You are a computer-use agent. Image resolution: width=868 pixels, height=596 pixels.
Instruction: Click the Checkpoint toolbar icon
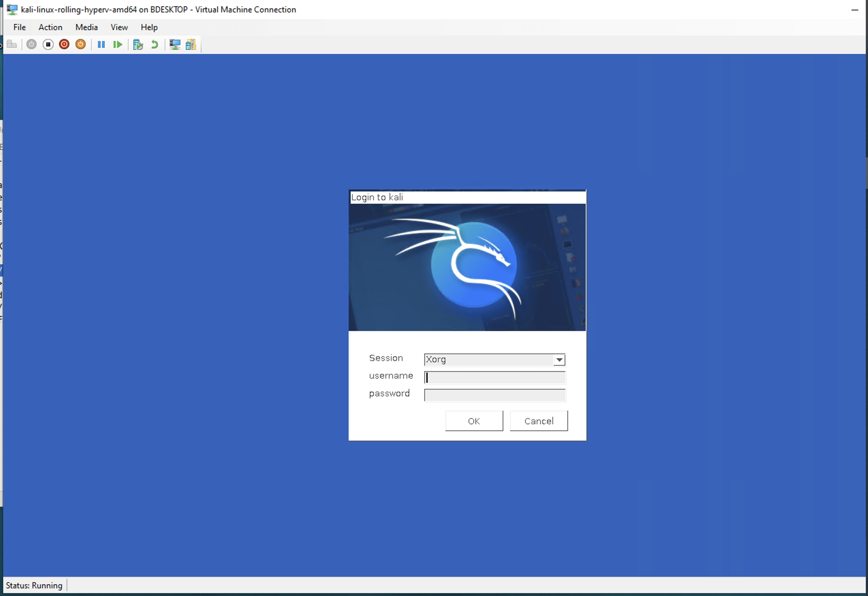[x=138, y=44]
